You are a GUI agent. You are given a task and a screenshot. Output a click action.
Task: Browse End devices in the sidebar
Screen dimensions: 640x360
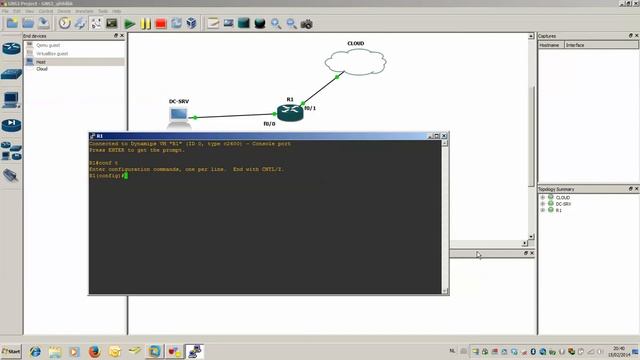pyautogui.click(x=11, y=100)
